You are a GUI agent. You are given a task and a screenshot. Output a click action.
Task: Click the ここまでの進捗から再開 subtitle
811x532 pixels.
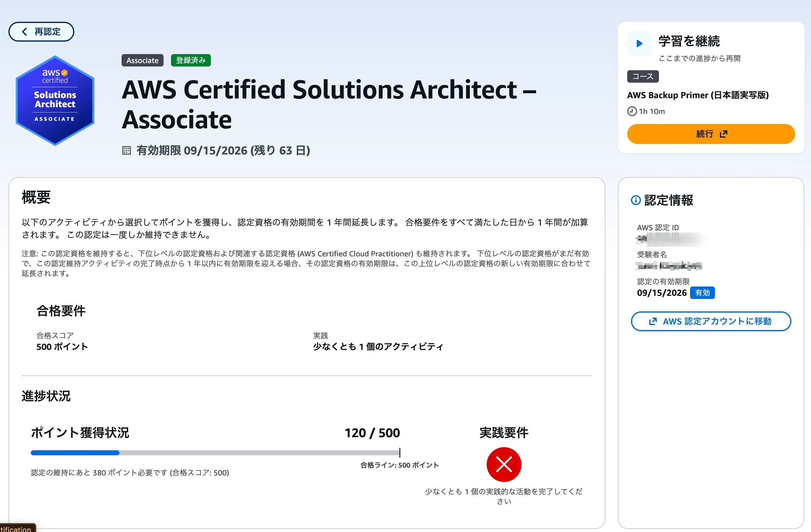[700, 58]
